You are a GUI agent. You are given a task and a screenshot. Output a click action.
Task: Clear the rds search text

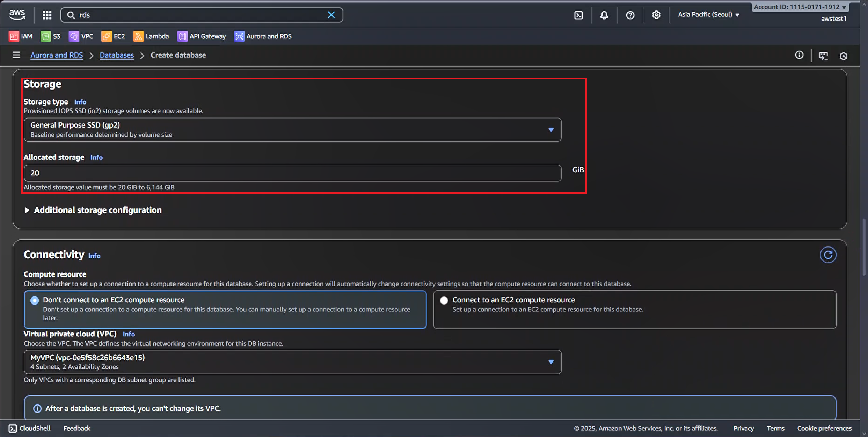pos(331,15)
